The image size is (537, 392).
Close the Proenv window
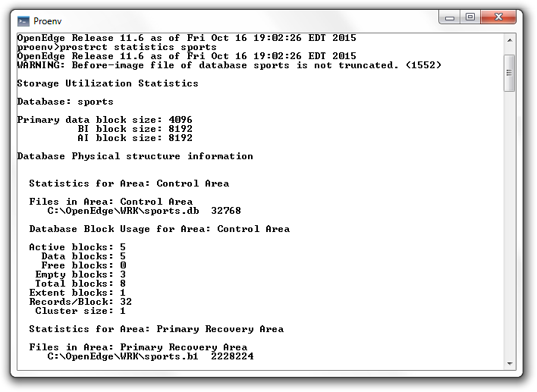coord(498,17)
